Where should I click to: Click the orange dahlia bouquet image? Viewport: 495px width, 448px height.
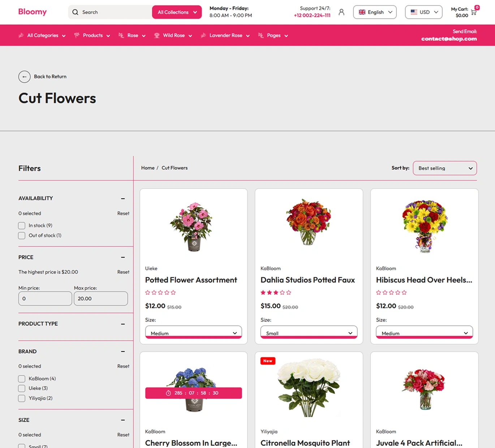309,222
